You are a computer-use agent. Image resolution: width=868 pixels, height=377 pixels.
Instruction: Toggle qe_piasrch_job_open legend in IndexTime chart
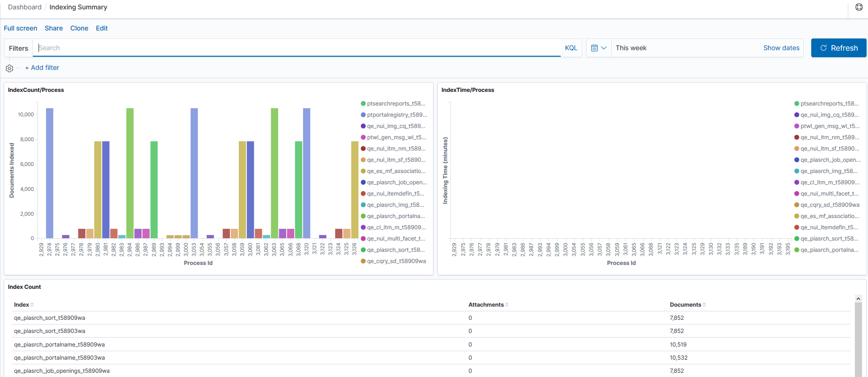tap(830, 160)
